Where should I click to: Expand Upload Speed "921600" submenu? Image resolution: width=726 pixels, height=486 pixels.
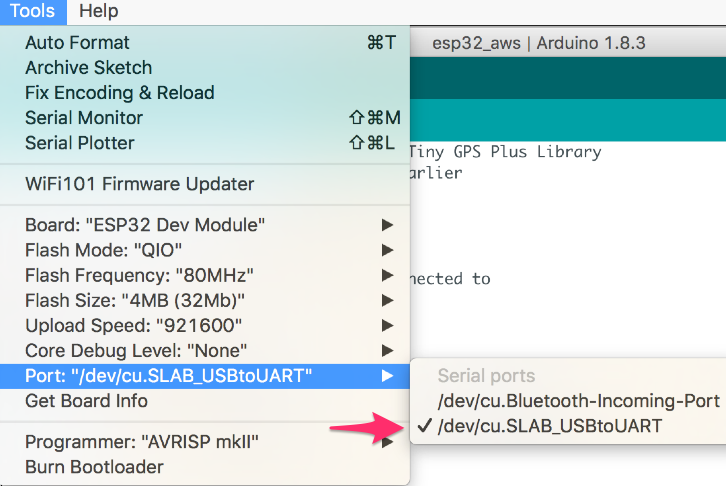205,325
